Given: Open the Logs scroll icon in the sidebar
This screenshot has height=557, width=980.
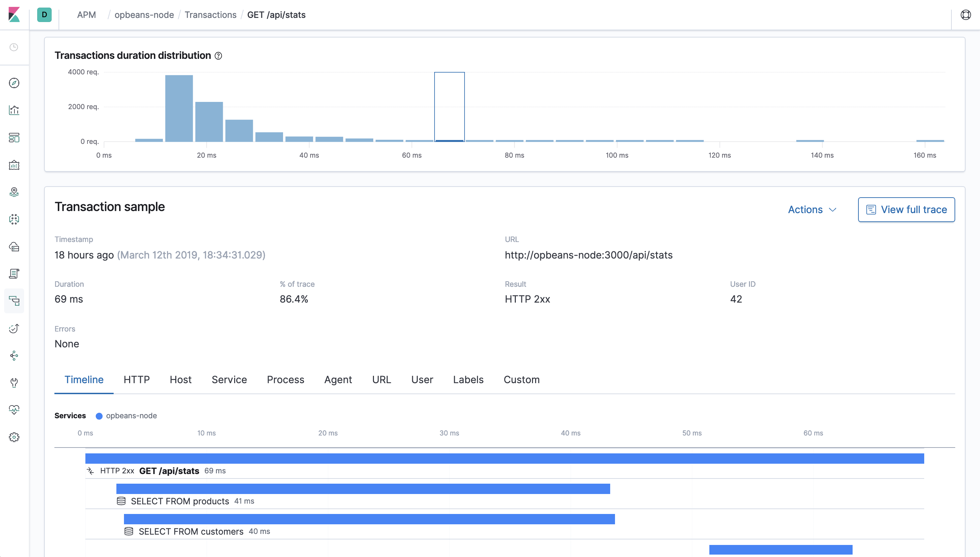Looking at the screenshot, I should (x=14, y=273).
